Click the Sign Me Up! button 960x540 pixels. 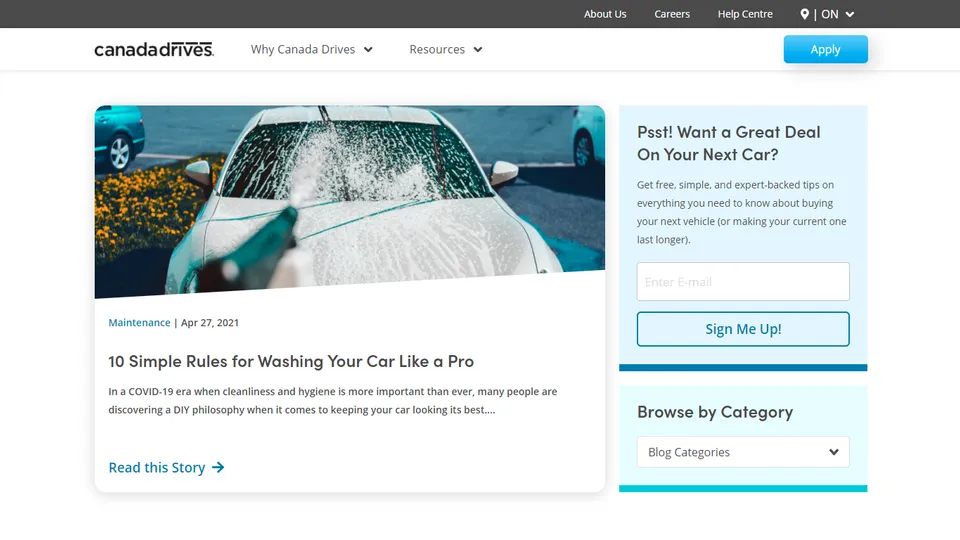(x=743, y=329)
